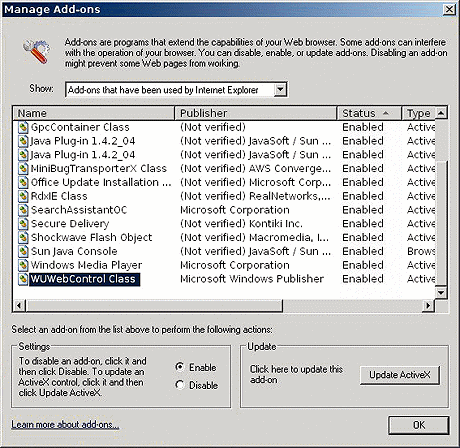Click the GpcContainer Class add-on icon

tap(23, 127)
